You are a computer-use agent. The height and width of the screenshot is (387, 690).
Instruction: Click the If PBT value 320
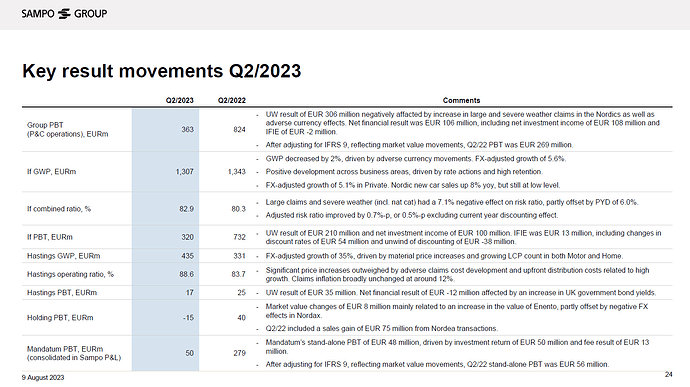coord(187,237)
